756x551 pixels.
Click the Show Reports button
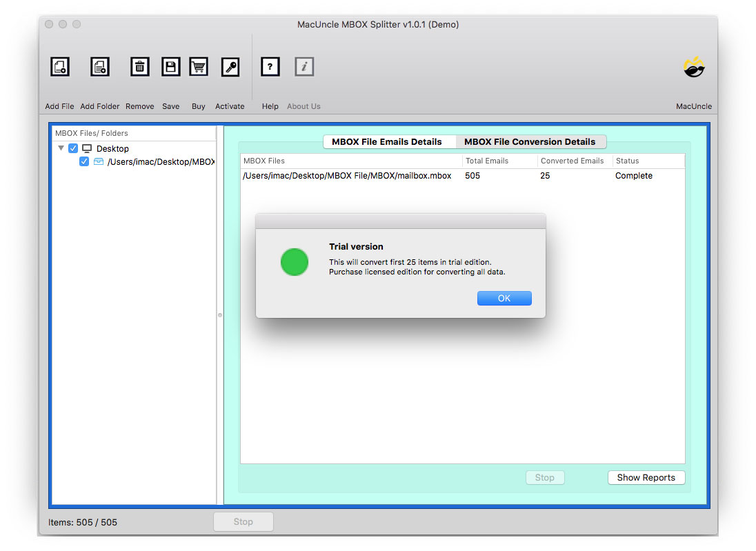[x=646, y=477]
